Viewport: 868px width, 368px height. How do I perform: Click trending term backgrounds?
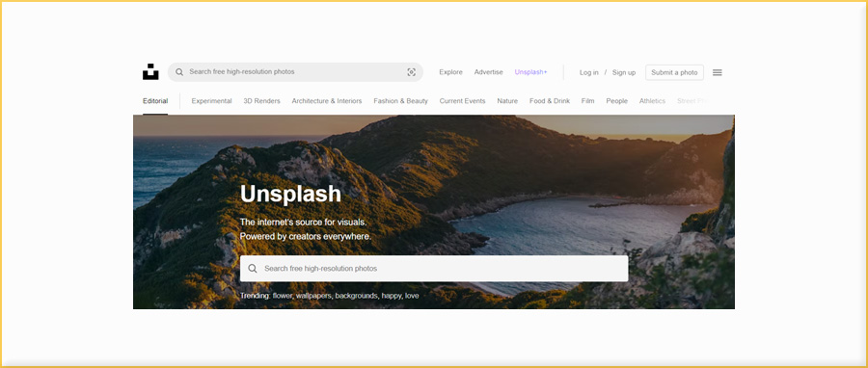(x=357, y=296)
